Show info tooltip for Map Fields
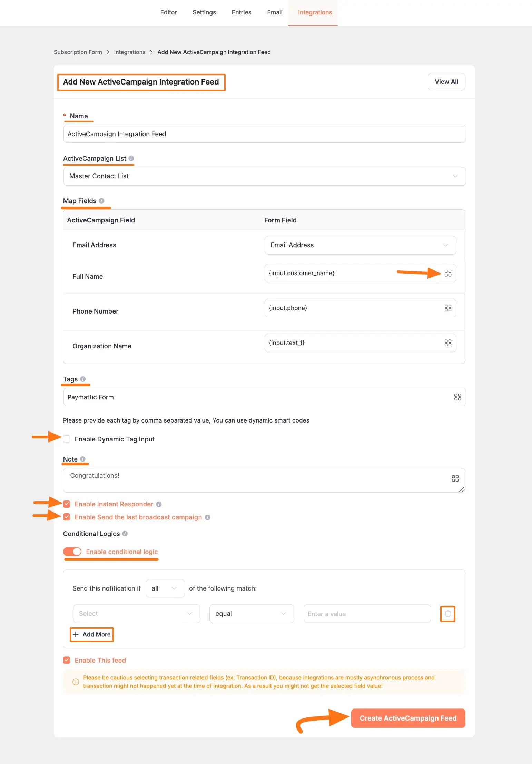532x764 pixels. click(x=101, y=201)
